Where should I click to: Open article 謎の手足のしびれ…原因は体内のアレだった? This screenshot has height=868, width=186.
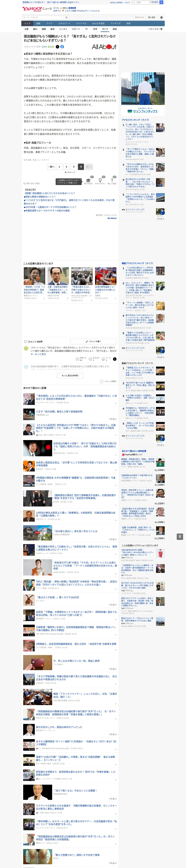click(59, 727)
